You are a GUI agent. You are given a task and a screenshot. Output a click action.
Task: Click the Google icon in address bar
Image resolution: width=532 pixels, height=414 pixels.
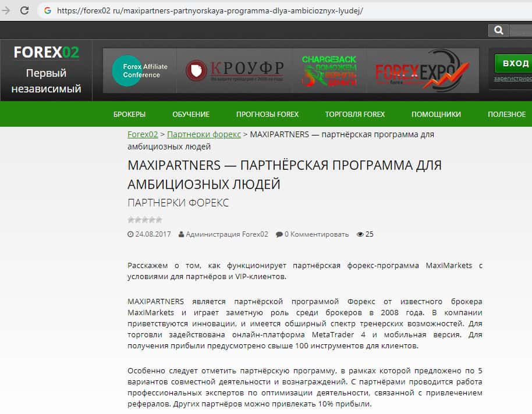tap(48, 10)
